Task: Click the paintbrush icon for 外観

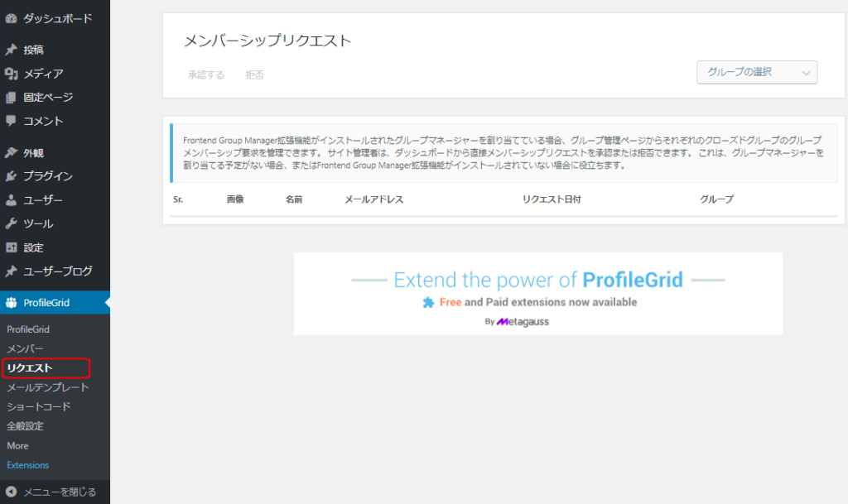Action: pos(11,153)
